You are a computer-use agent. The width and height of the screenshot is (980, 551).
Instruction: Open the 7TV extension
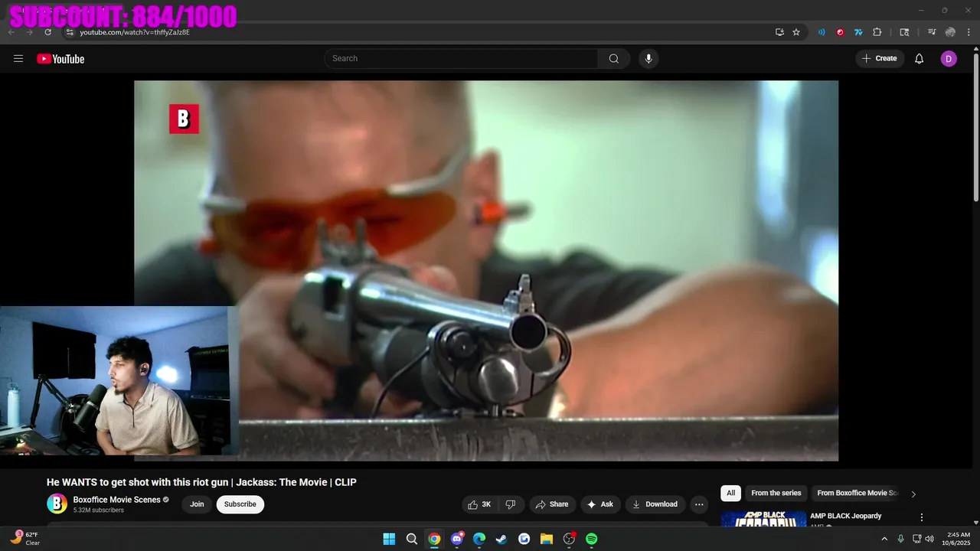point(858,32)
